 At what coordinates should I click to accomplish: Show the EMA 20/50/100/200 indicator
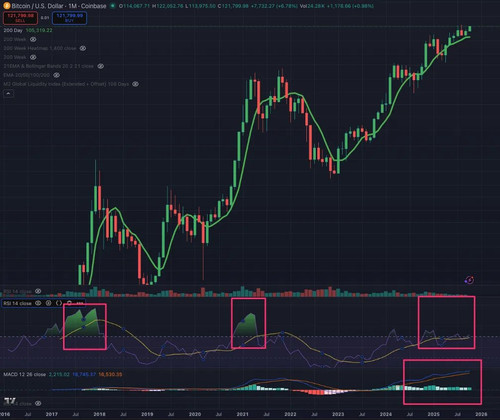click(x=57, y=75)
